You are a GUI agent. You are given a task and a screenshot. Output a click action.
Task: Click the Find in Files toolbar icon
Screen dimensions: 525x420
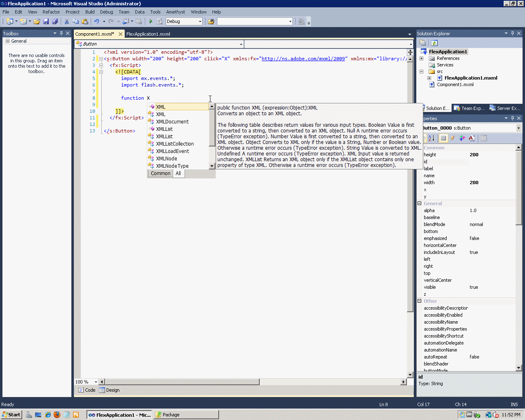(x=211, y=21)
